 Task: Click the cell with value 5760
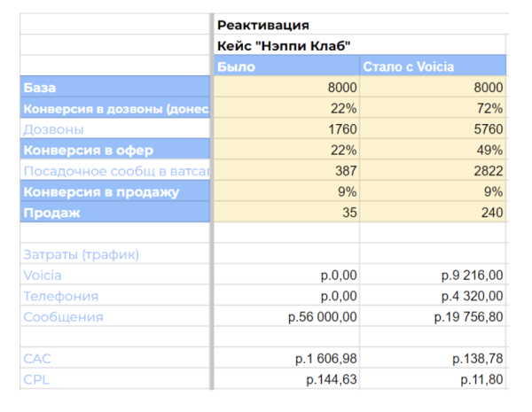(x=433, y=129)
